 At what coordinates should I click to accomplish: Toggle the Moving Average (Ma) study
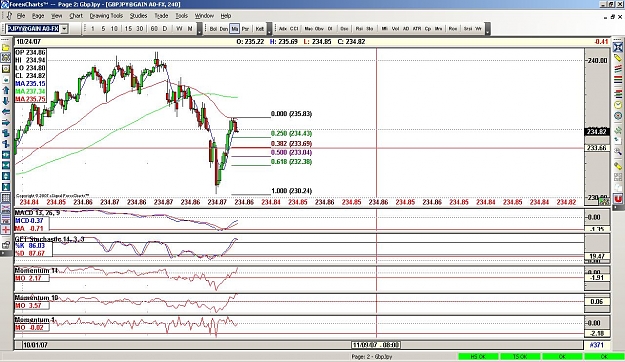[234, 29]
